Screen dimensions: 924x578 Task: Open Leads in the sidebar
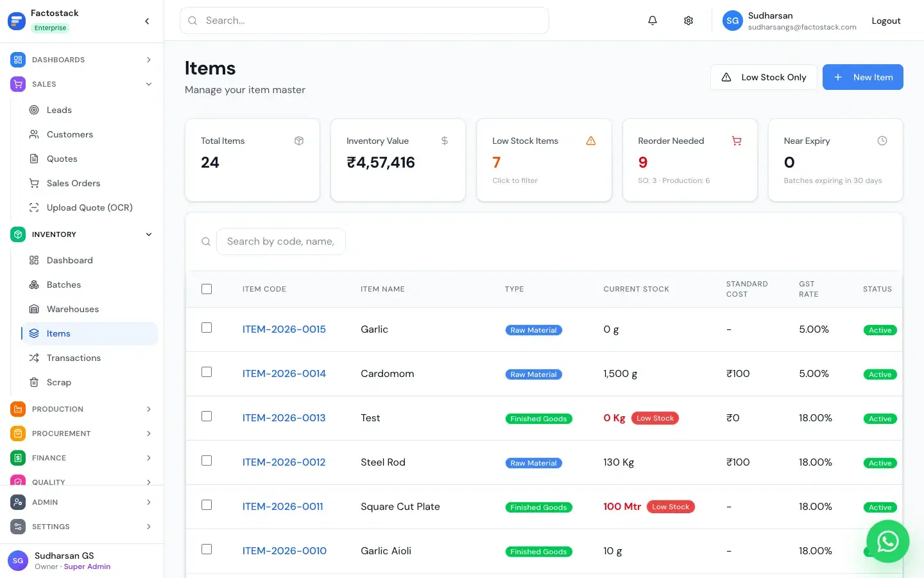pyautogui.click(x=89, y=110)
